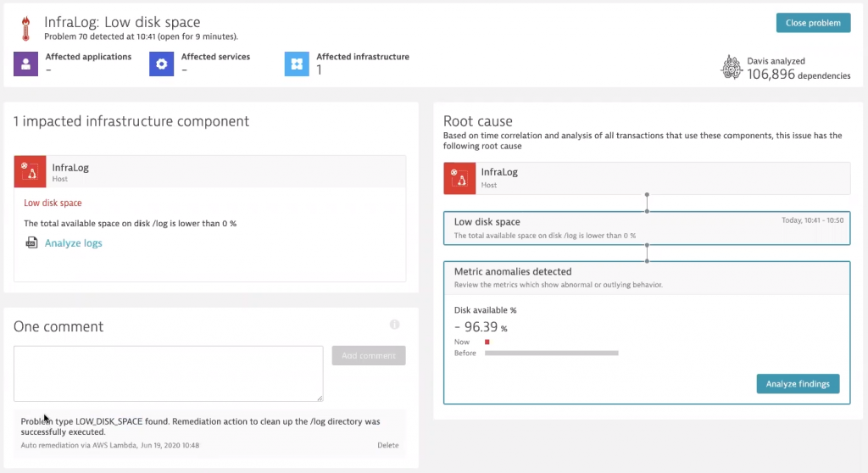Click the red 'Low disk space' text in impacted component
868x473 pixels.
(x=53, y=203)
